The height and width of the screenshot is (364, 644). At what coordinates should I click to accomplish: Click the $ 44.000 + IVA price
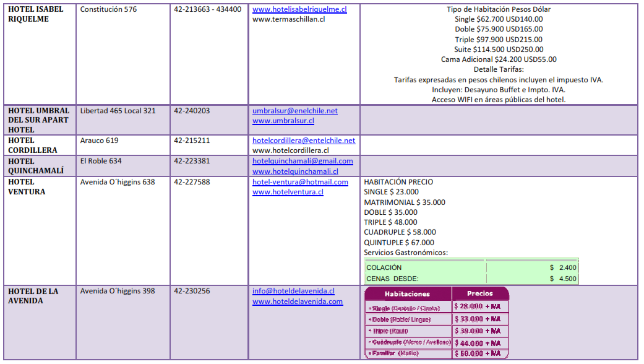pos(477,343)
